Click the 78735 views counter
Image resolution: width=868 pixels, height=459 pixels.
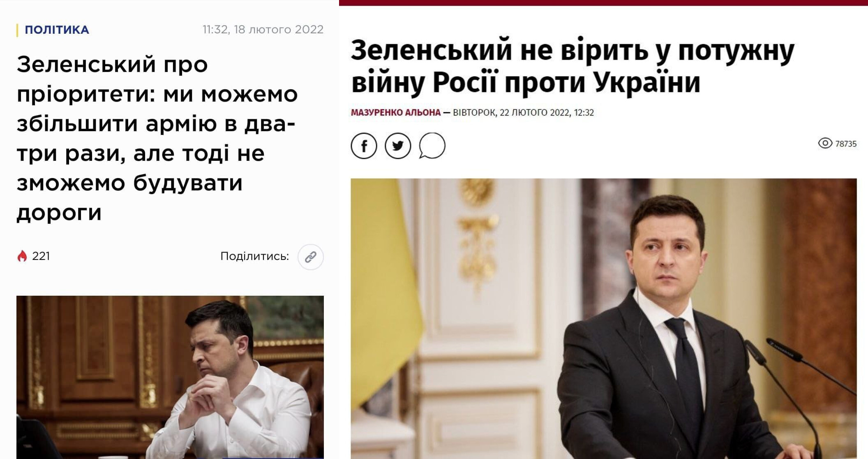(x=846, y=144)
